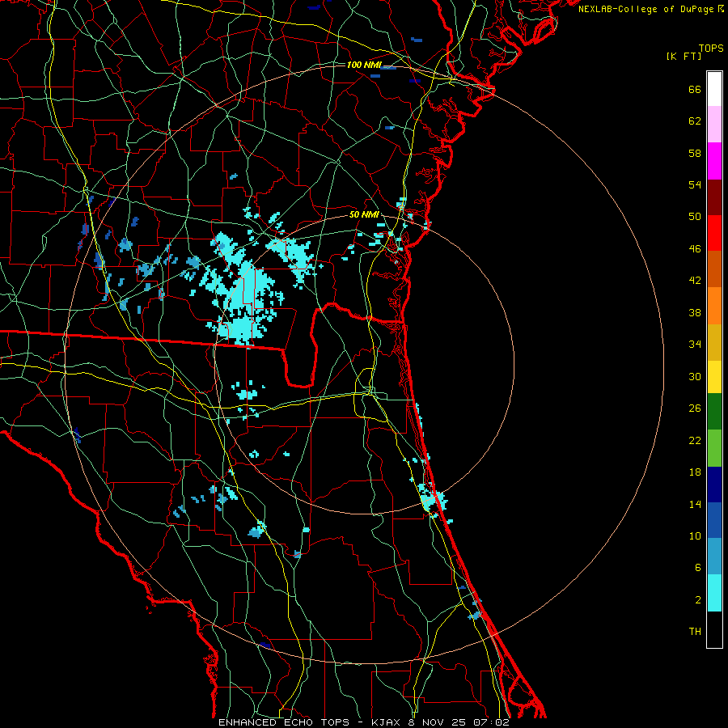The width and height of the screenshot is (728, 728).
Task: Click the cyan echo on the coast southeast of the radar
Action: coord(433,501)
